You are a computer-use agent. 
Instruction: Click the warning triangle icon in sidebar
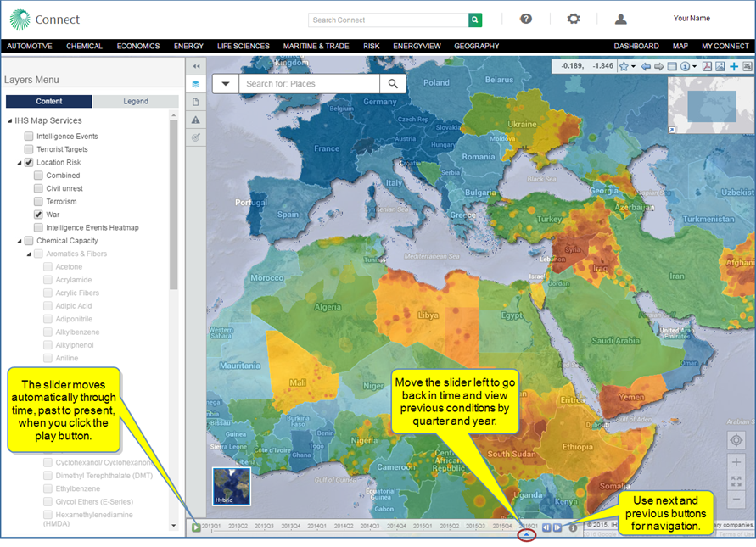tap(196, 120)
